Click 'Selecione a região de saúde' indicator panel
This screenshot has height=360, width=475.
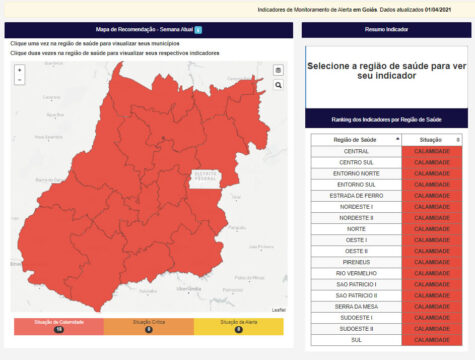tap(386, 77)
